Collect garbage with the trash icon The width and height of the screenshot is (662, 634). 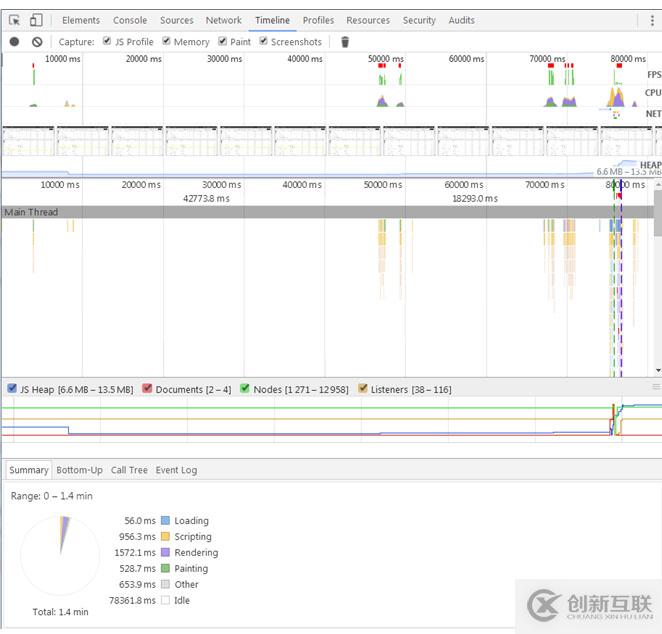(345, 42)
